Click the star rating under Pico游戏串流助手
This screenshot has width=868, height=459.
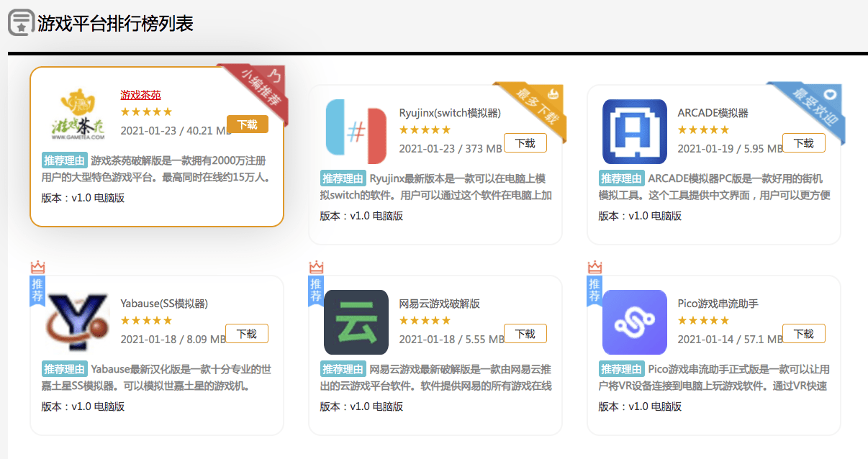coord(703,321)
